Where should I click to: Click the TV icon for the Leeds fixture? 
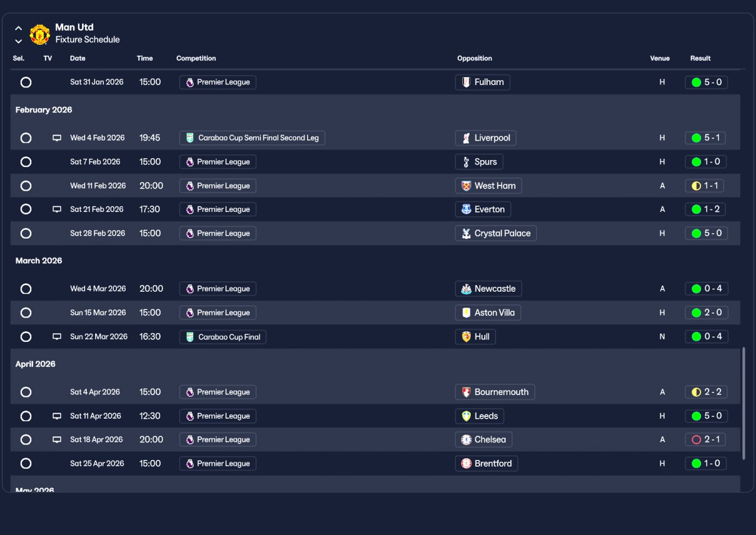[x=57, y=416]
